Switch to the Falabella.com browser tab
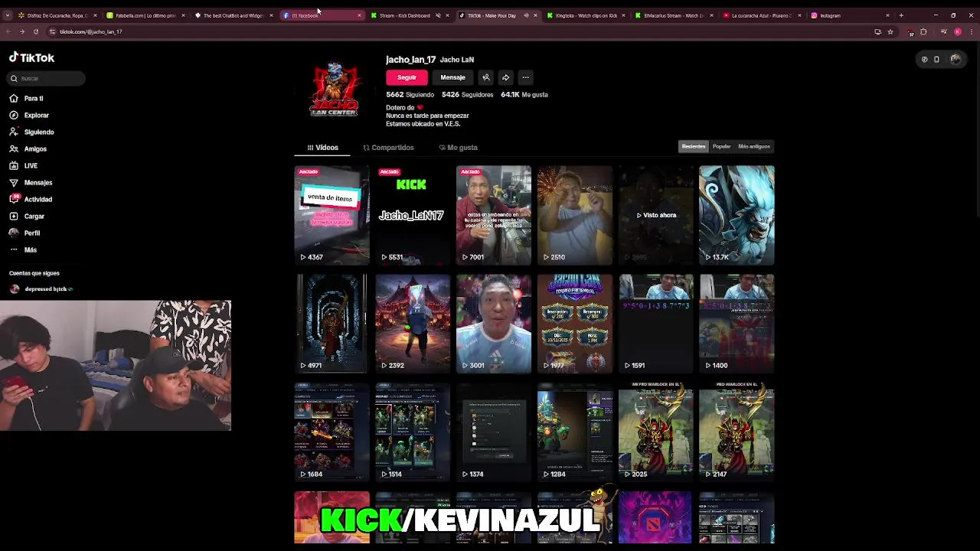This screenshot has height=551, width=980. coord(144,15)
